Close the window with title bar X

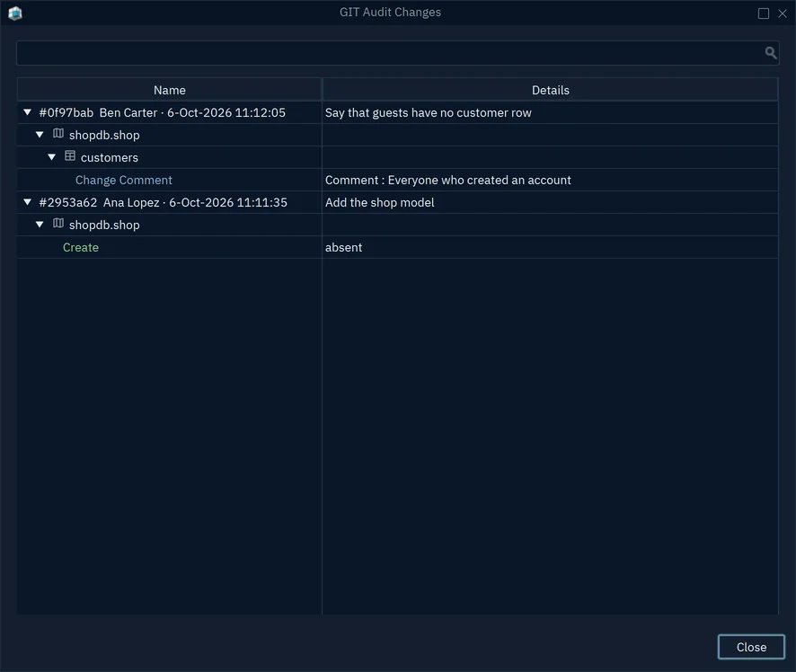783,13
